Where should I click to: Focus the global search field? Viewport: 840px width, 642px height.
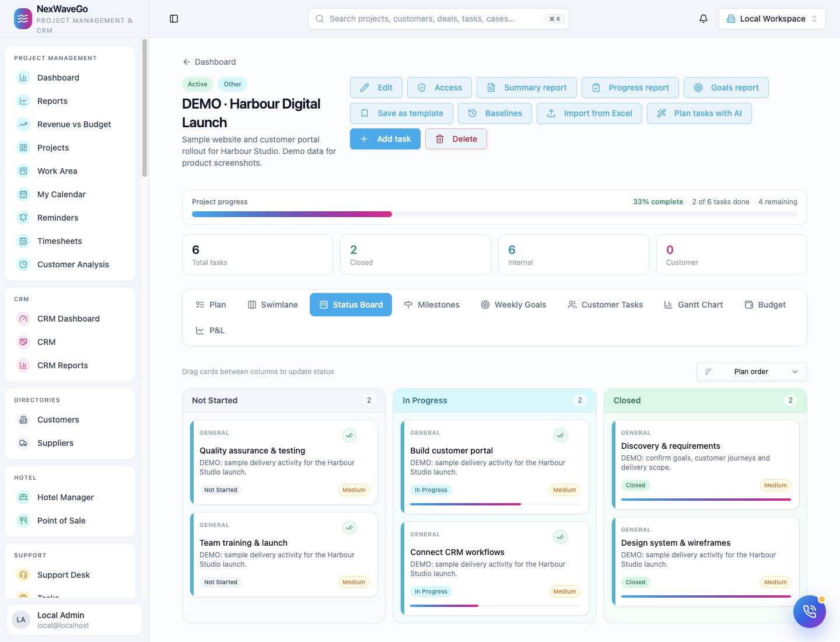439,19
